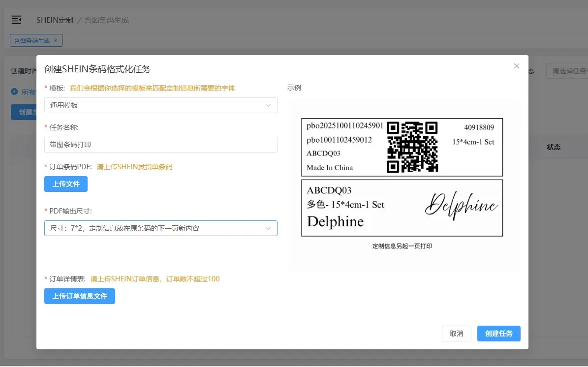This screenshot has width=588, height=367.
Task: Click SHEIN定制 breadcrumb link
Action: [x=55, y=20]
